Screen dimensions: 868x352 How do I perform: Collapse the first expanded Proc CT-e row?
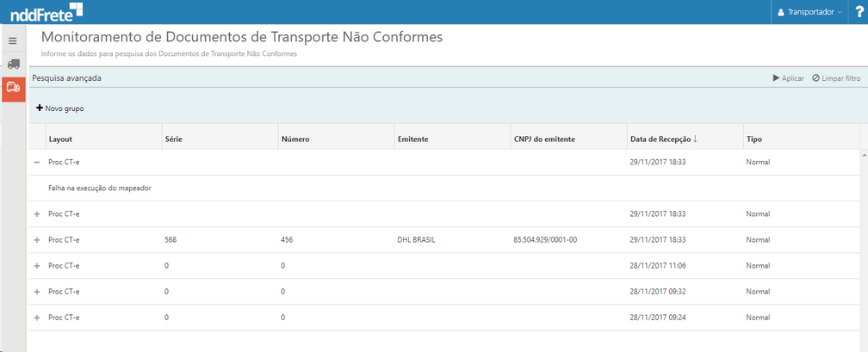point(37,162)
